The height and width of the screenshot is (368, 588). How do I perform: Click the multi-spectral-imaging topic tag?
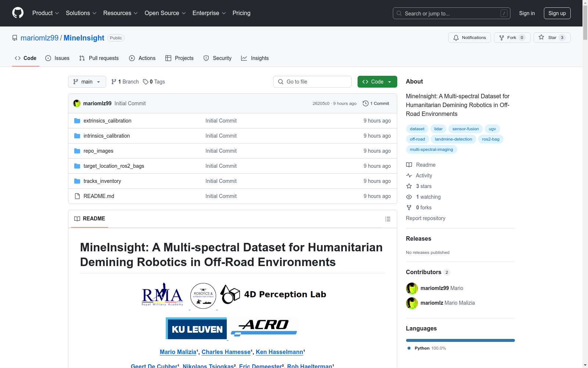(x=431, y=149)
